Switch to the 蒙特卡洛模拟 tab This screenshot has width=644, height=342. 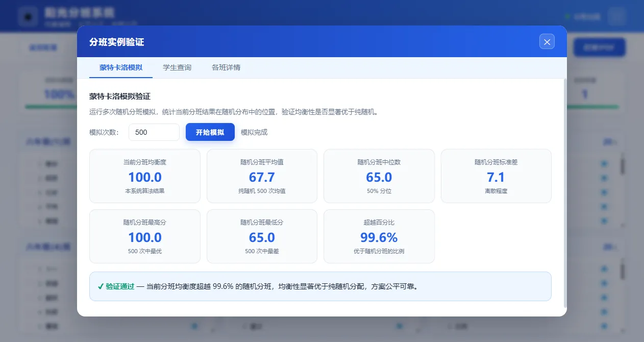121,67
